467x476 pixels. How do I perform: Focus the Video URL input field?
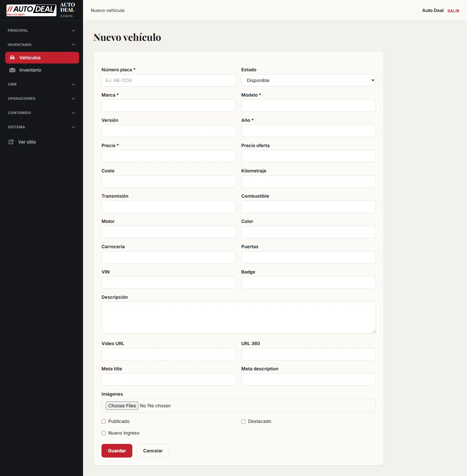[169, 354]
